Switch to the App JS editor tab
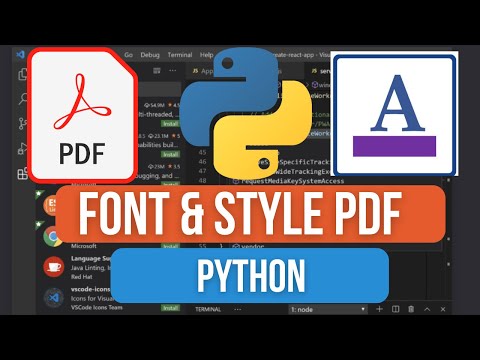 point(203,71)
